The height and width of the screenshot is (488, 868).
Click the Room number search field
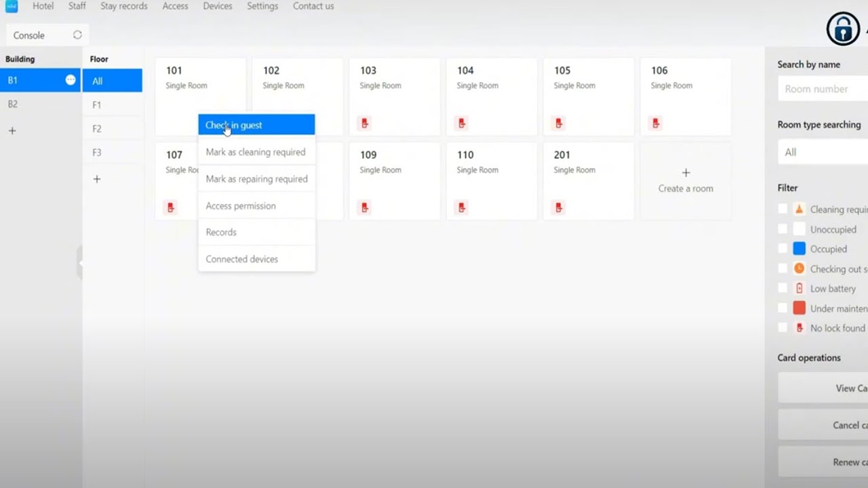click(823, 89)
